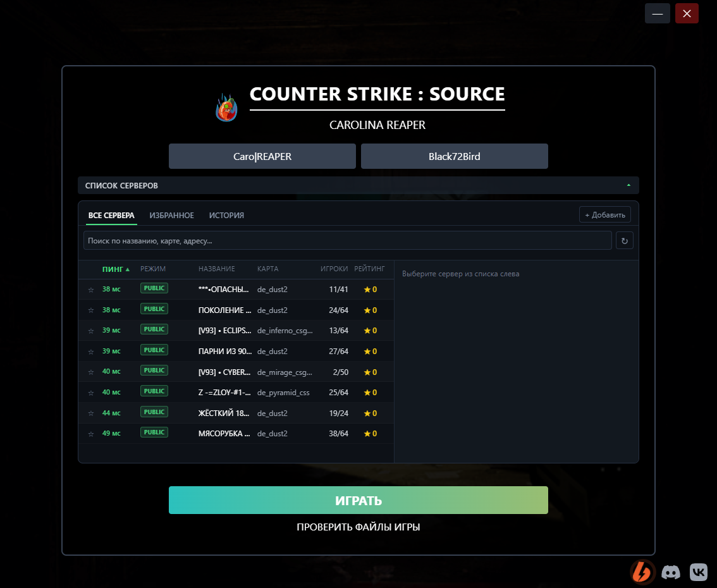Screen dimensions: 717x588
Task: Click the 2/50 players count
Action: 341,372
